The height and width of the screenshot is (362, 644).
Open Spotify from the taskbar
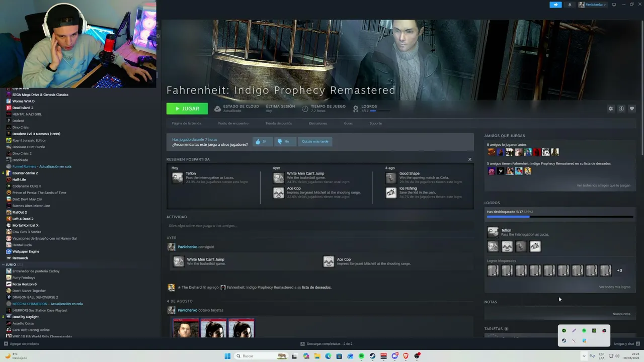coord(361,356)
